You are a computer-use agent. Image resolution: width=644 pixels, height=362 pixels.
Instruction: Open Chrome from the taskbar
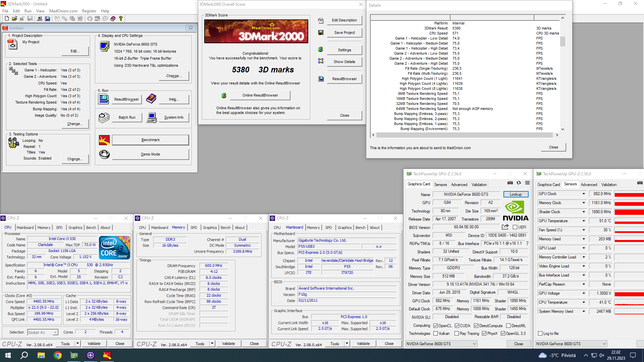(x=58, y=355)
